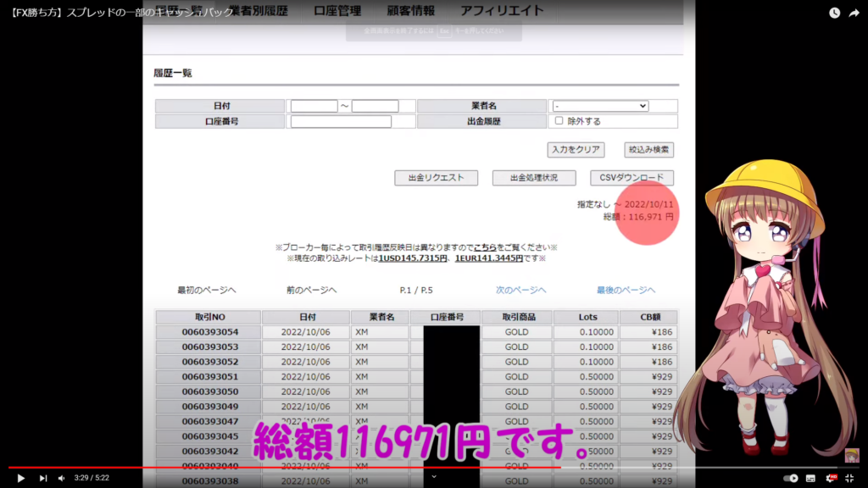Screen dimensions: 868x488
Task: Turn on subtitles with the captions icon
Action: 811,478
